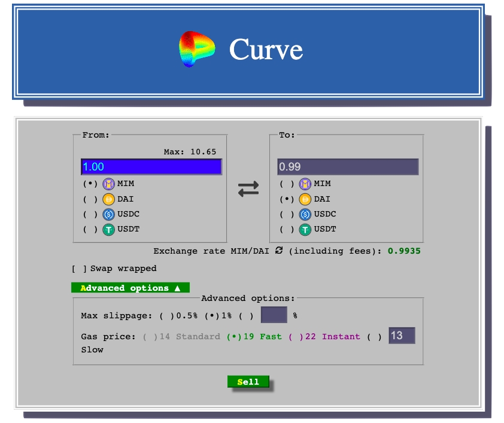Collapse the Advanced options section
504x423 pixels.
tap(130, 288)
